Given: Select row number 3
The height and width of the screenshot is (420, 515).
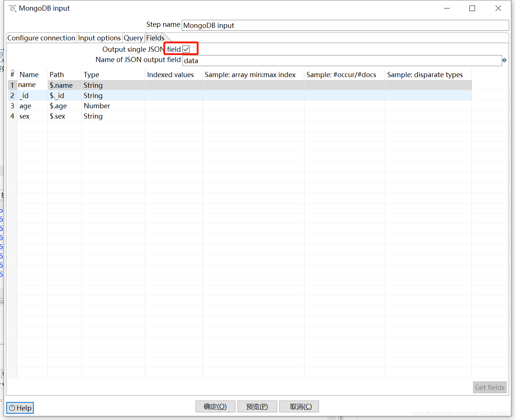Looking at the screenshot, I should (x=12, y=106).
